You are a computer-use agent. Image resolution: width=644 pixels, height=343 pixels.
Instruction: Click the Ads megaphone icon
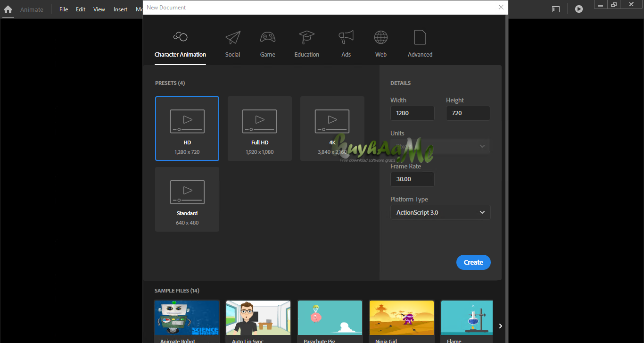point(346,38)
